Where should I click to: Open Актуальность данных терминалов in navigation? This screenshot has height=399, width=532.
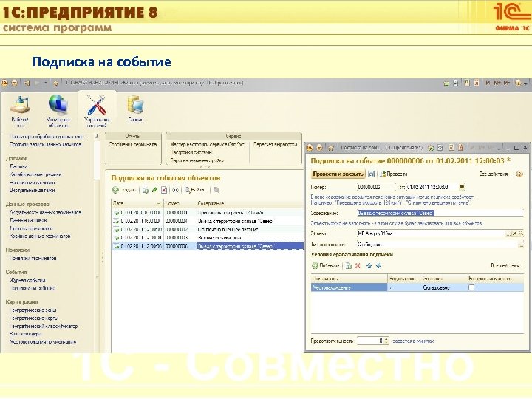click(x=45, y=212)
